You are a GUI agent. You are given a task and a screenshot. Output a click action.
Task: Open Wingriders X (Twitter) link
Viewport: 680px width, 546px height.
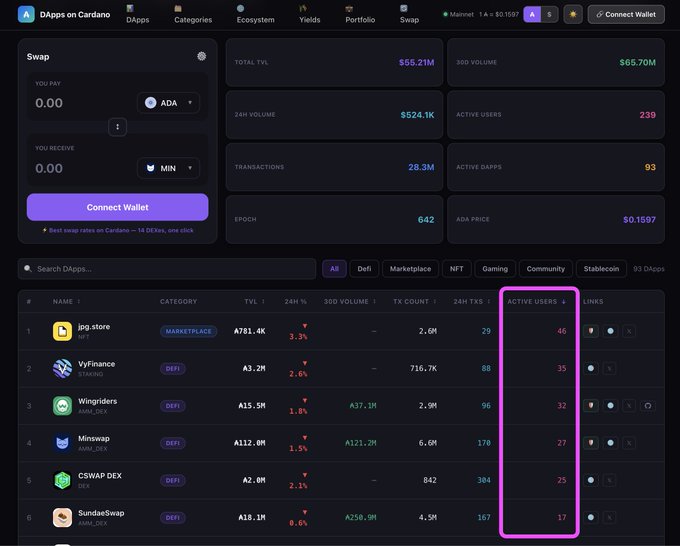[629, 406]
